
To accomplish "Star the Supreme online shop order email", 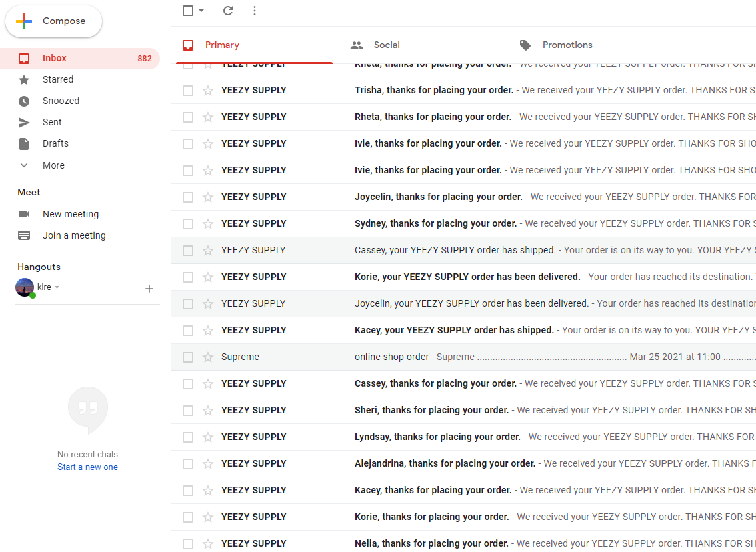I will pyautogui.click(x=208, y=357).
